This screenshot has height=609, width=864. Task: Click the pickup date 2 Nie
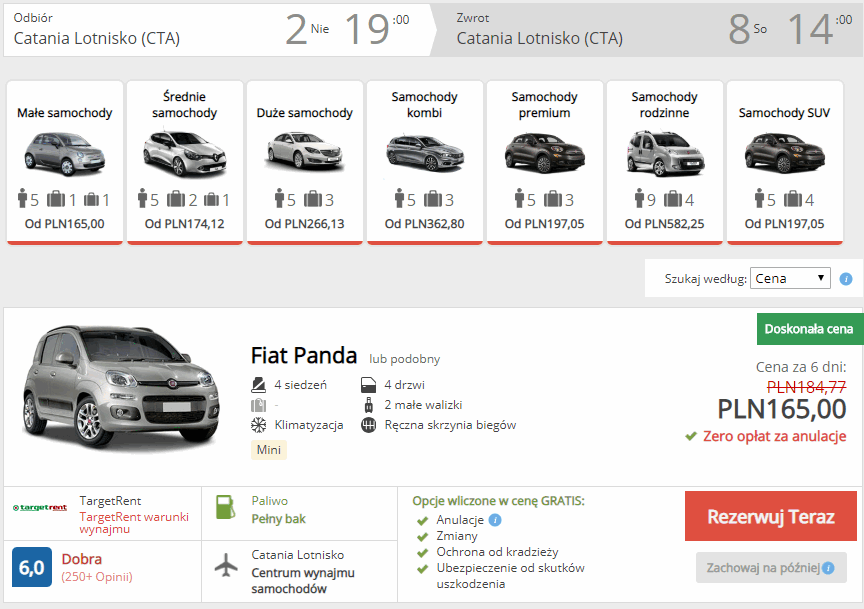click(307, 29)
